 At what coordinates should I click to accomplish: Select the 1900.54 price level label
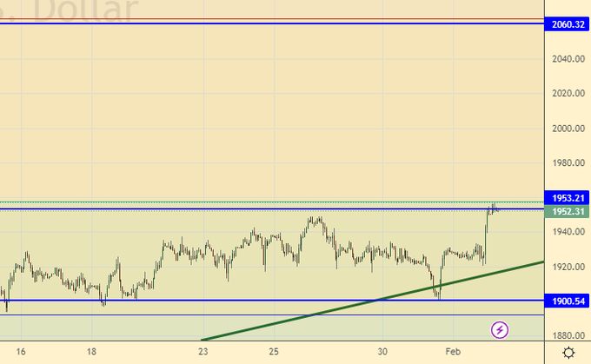(x=567, y=301)
